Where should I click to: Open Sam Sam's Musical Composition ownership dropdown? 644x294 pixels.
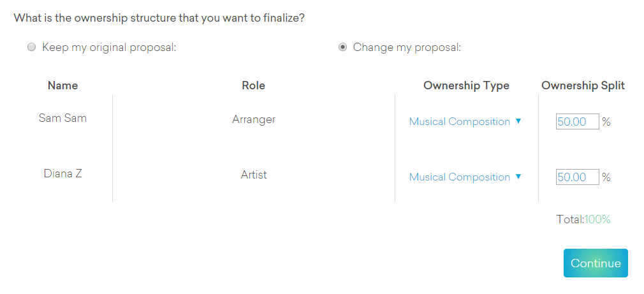460,121
